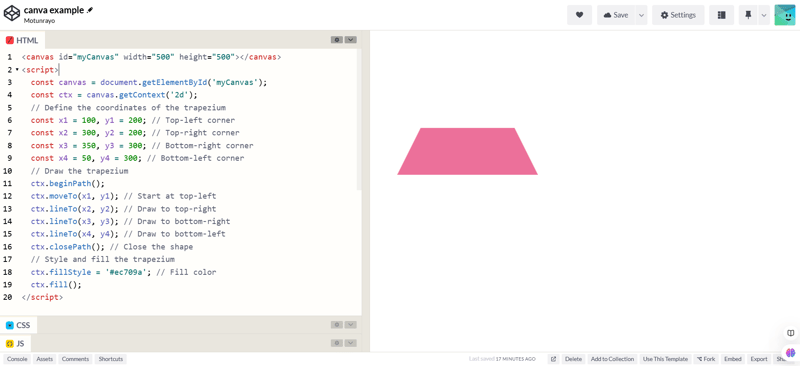Expand the CSS panel chevron menu
Image resolution: width=800 pixels, height=366 pixels.
tap(351, 325)
